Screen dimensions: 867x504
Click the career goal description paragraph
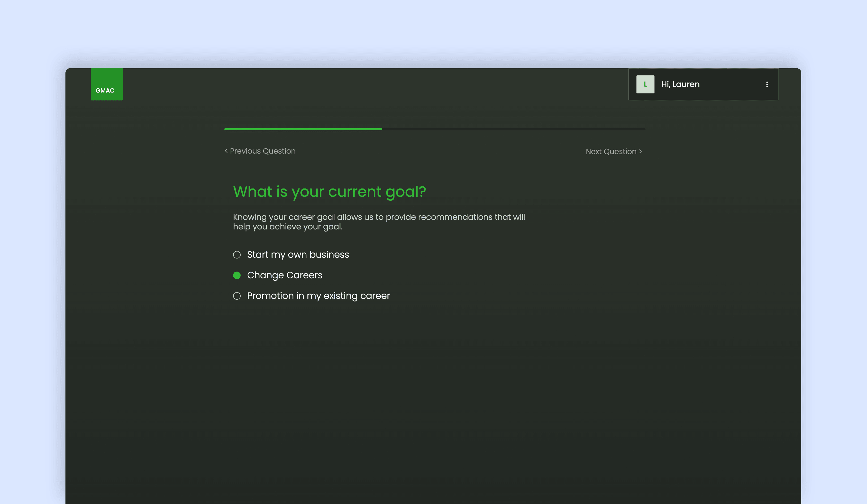[x=379, y=222]
